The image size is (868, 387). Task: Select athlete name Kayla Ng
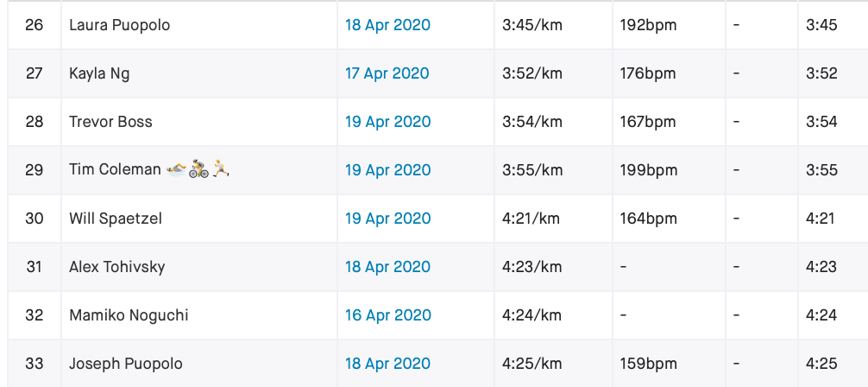coord(99,73)
